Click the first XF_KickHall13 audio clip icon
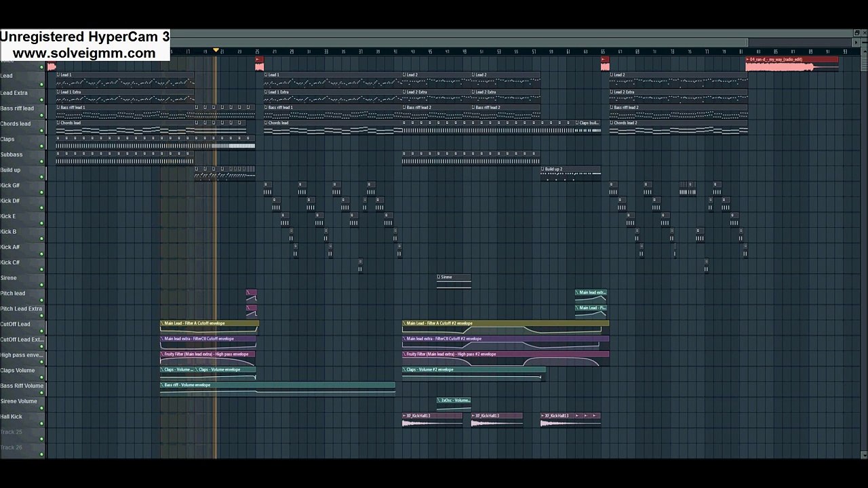 [x=405, y=415]
